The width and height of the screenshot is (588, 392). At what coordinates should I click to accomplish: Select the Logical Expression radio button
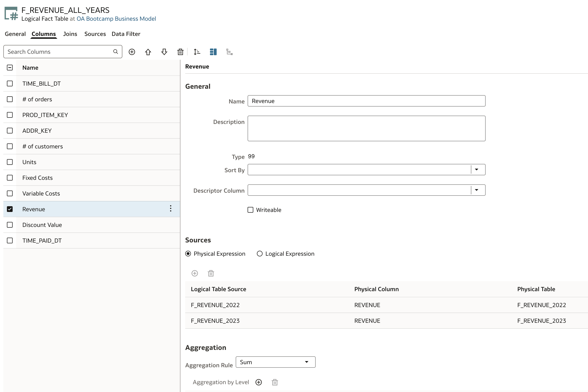[260, 254]
